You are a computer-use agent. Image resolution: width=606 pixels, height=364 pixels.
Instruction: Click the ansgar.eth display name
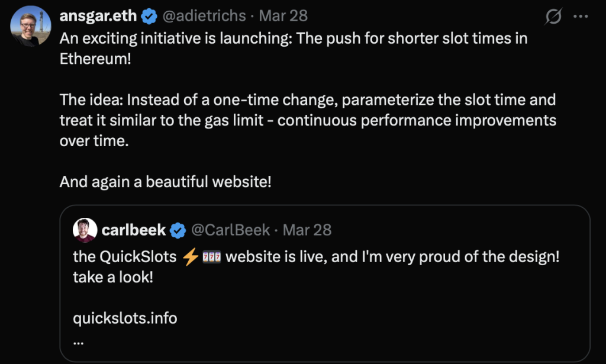tap(98, 15)
